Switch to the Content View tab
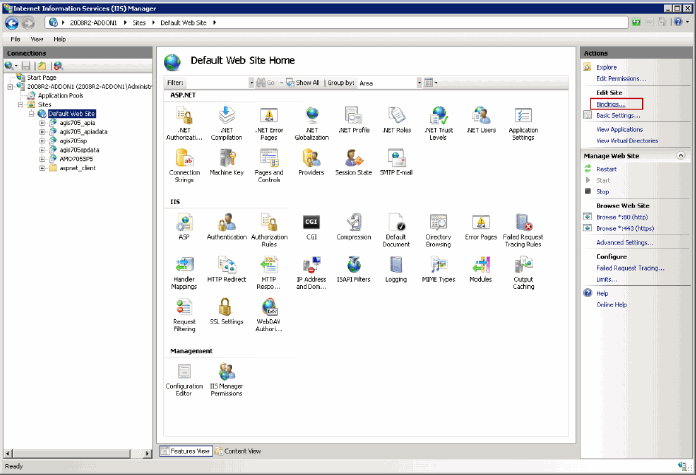Screen dimensions: 696x475 tap(240, 451)
